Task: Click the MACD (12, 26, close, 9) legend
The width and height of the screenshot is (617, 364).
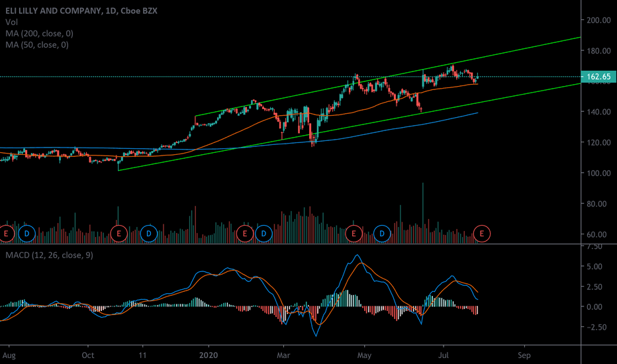Action: pos(49,255)
